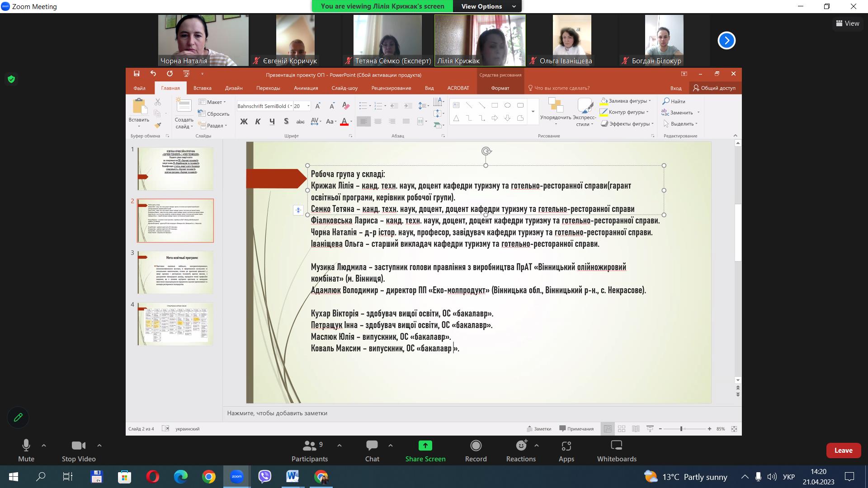
Task: Open the View layout menu
Action: point(848,23)
